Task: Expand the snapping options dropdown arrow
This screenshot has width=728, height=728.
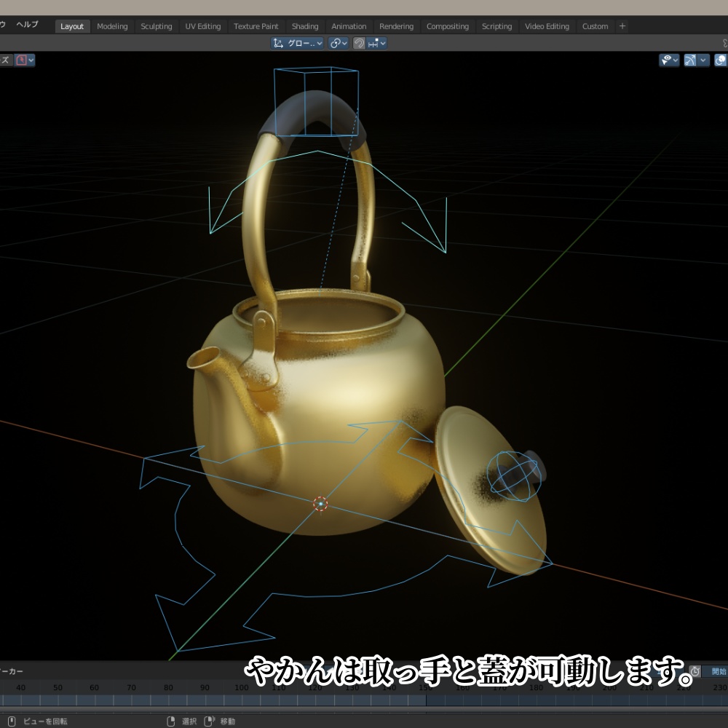Action: pos(384,42)
